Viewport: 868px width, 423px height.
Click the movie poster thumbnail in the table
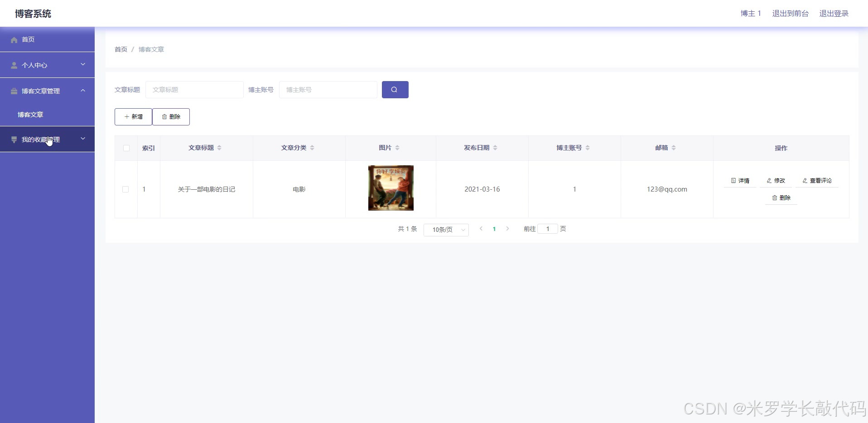390,187
